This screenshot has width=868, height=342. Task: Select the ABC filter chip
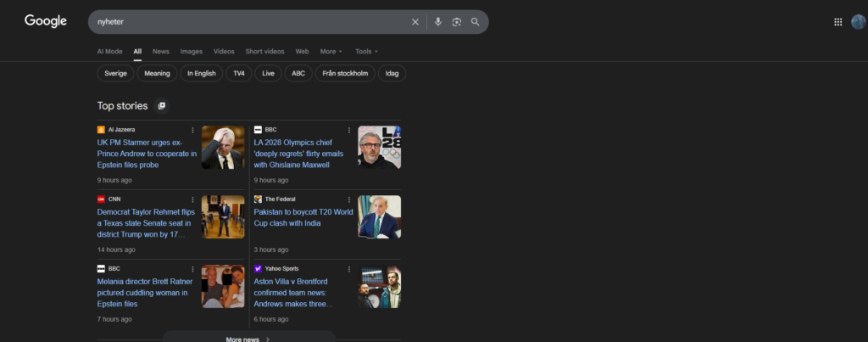coord(298,73)
